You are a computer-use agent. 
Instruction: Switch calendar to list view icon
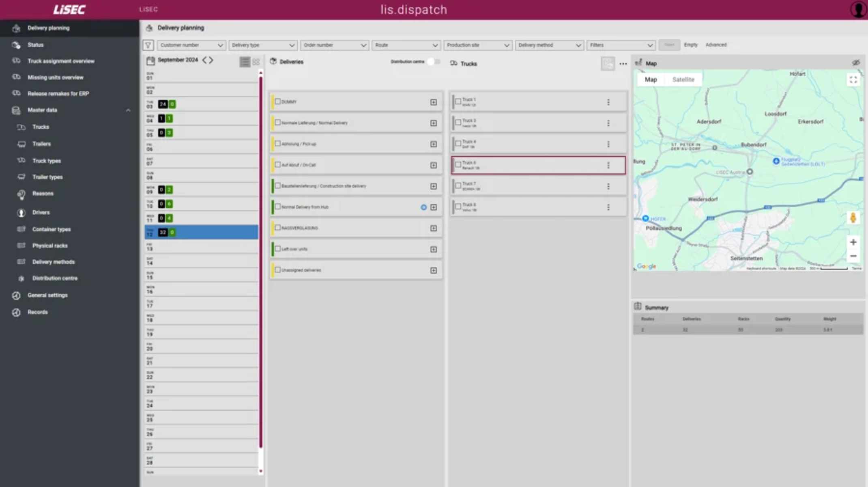245,62
